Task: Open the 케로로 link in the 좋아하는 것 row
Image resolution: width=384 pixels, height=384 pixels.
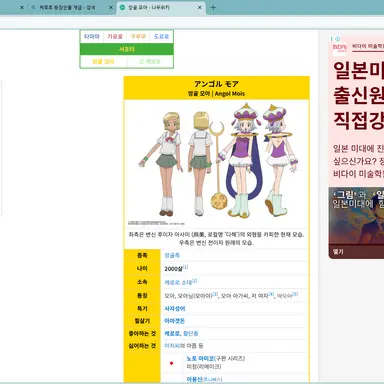Action: tap(172, 333)
